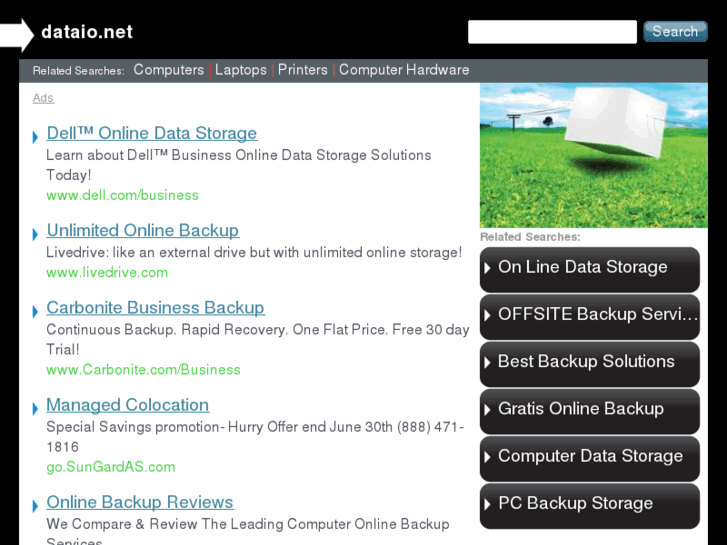Click the blue arrow bullet beside Online Backup Reviews

35,506
